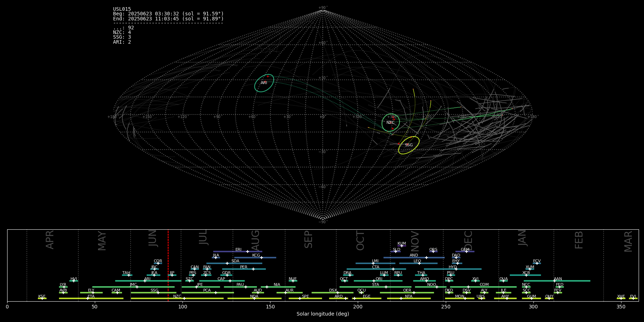Click the COM shower label in timeline
Image resolution: width=644 pixels, height=322 pixels.
click(484, 285)
